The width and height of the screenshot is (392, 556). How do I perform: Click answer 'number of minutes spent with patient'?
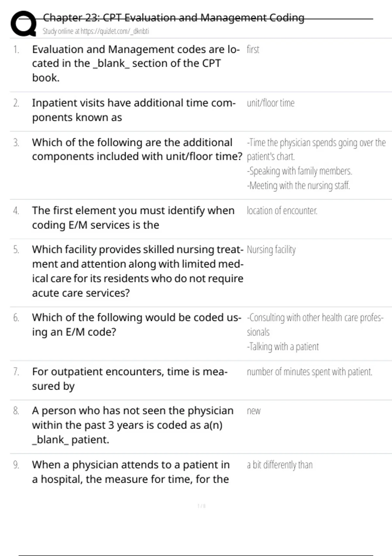coord(309,372)
